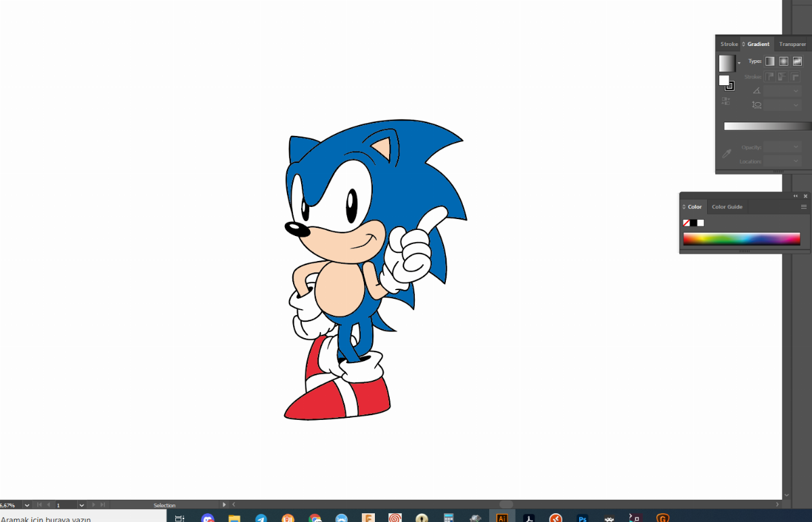Click the artboard number field

[66, 505]
